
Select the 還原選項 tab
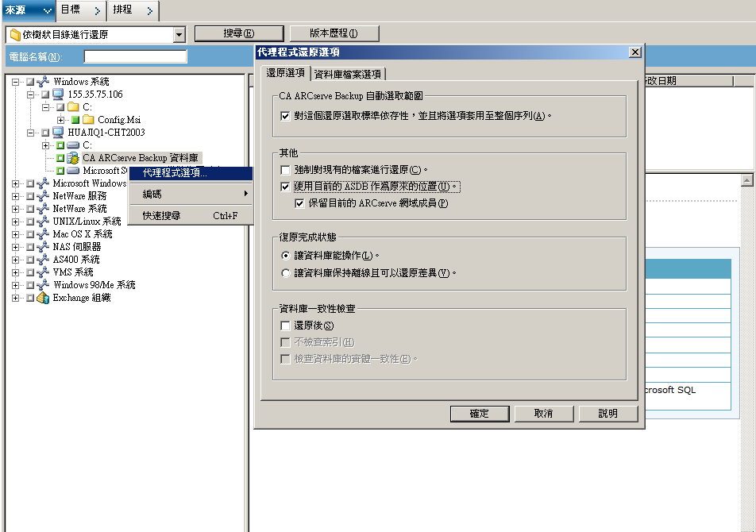[x=285, y=72]
